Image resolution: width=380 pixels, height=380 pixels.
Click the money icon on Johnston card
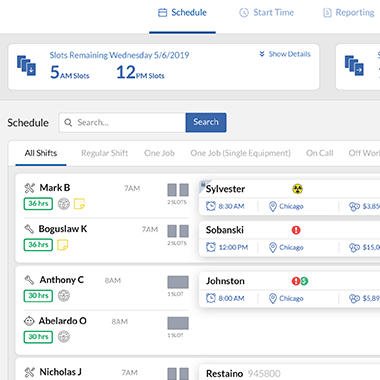(354, 298)
